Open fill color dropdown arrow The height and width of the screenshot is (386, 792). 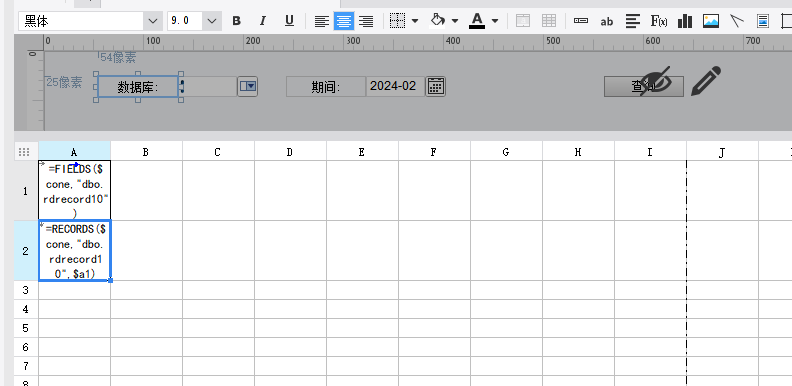click(455, 21)
